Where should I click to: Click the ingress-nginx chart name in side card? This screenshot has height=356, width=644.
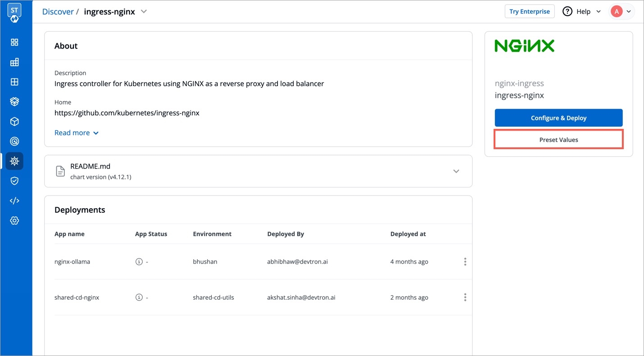click(x=519, y=96)
